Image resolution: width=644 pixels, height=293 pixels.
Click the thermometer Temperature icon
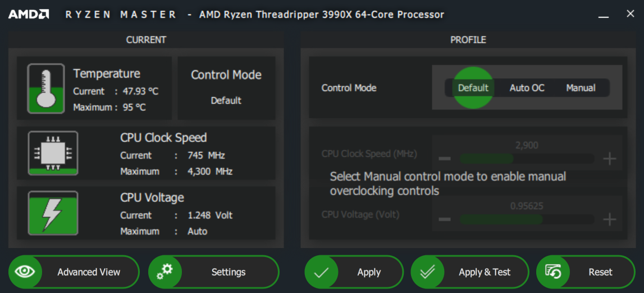[46, 88]
